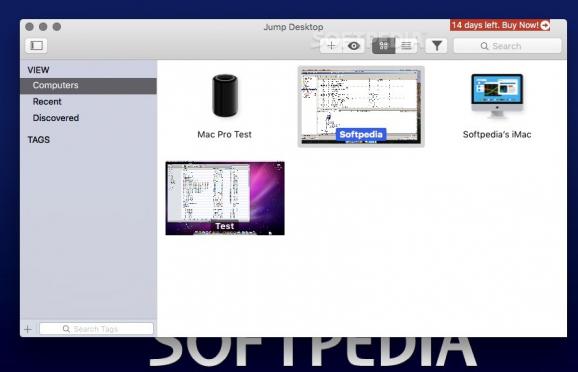The height and width of the screenshot is (372, 578).
Task: Add a new computer with plus button
Action: click(331, 46)
